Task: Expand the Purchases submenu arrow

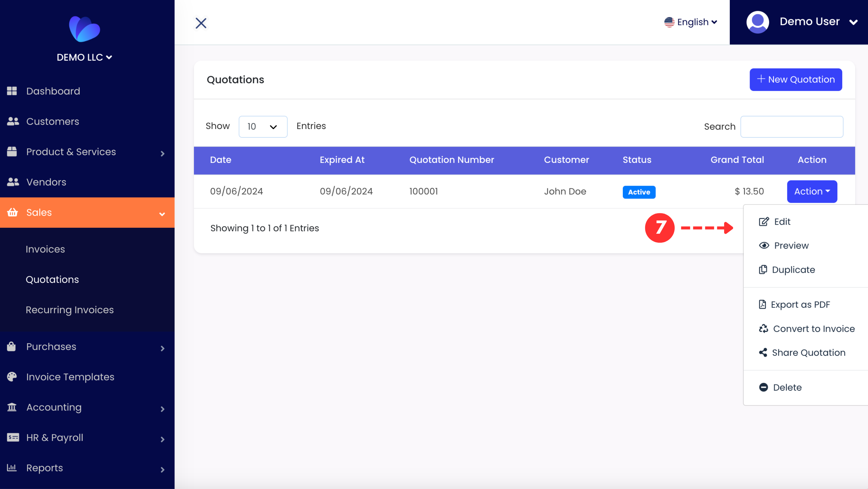Action: coord(162,348)
